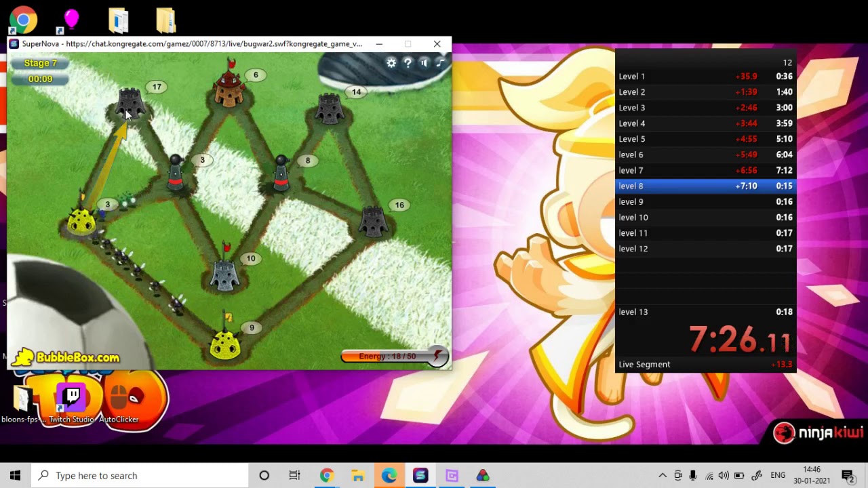Viewport: 868px width, 488px height.
Task: Click the gray castle with 10 units
Action: [x=225, y=274]
